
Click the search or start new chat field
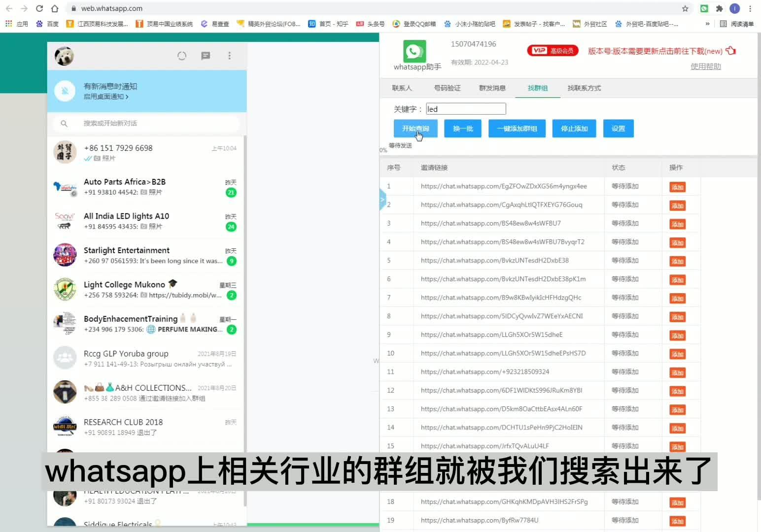click(146, 123)
